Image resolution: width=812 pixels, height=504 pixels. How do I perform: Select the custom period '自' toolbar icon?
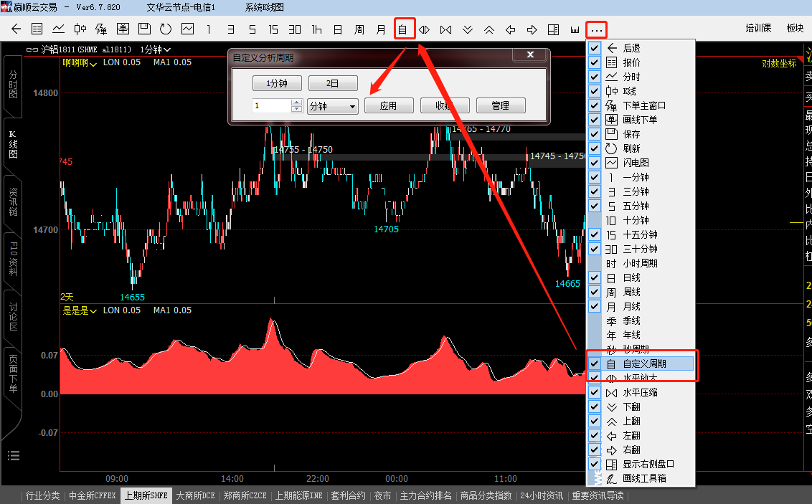click(x=403, y=29)
